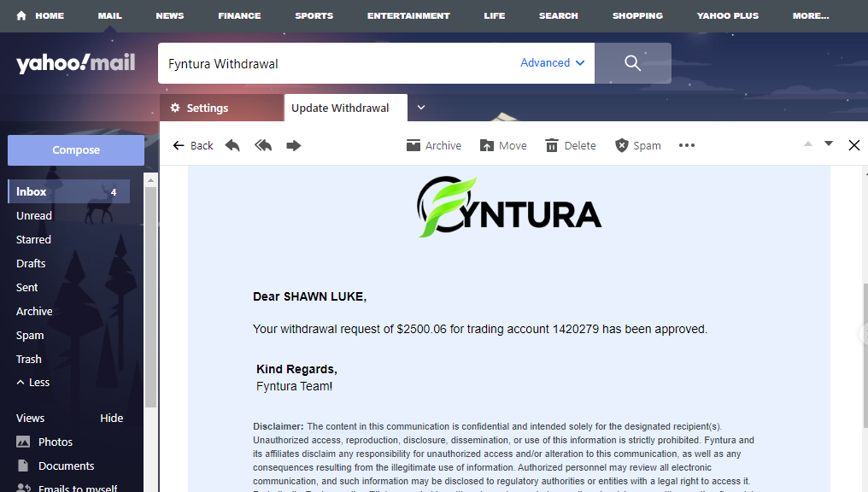The image size is (868, 492).
Task: Open the Starred folder
Action: (x=33, y=239)
